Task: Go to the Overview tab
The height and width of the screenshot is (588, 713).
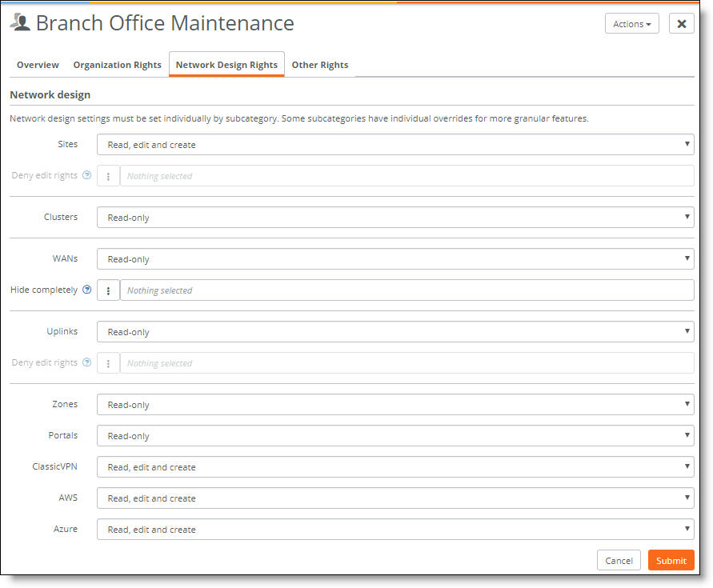Action: tap(38, 65)
